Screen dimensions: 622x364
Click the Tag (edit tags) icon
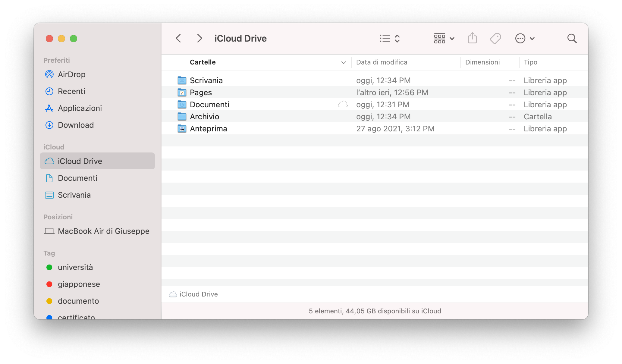495,38
